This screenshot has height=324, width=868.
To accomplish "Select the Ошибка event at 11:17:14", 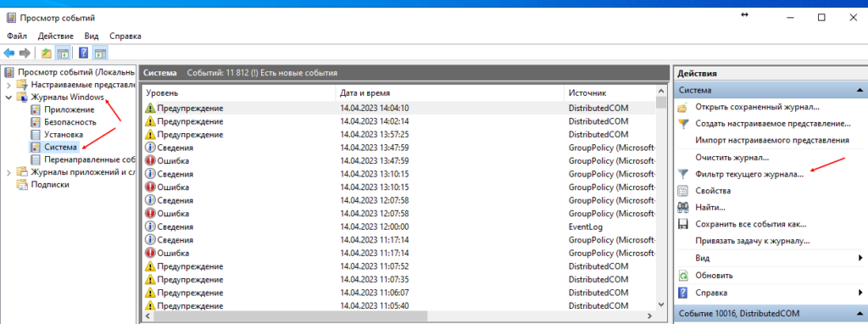I will [x=399, y=253].
